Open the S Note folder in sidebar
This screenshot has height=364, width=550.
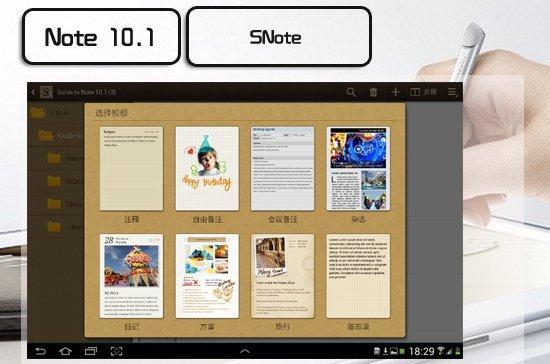click(x=55, y=113)
